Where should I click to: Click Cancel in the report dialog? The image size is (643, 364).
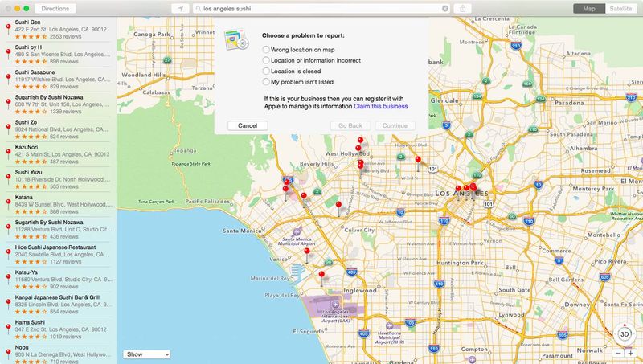(x=248, y=125)
